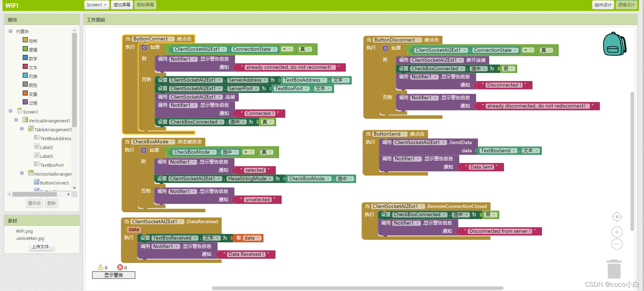
Task: Open mutator gear on ButtonConnect if-block
Action: [144, 47]
